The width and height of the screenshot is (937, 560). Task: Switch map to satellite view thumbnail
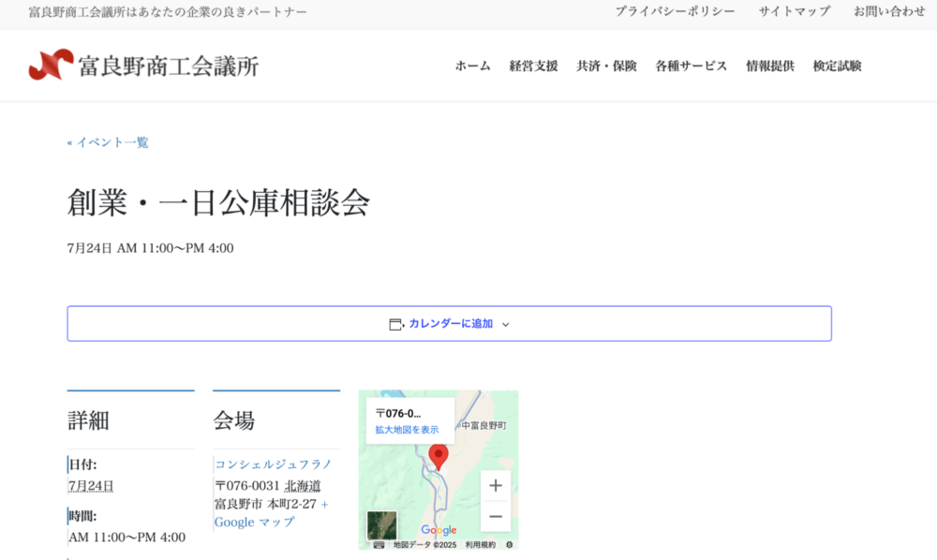(x=381, y=525)
